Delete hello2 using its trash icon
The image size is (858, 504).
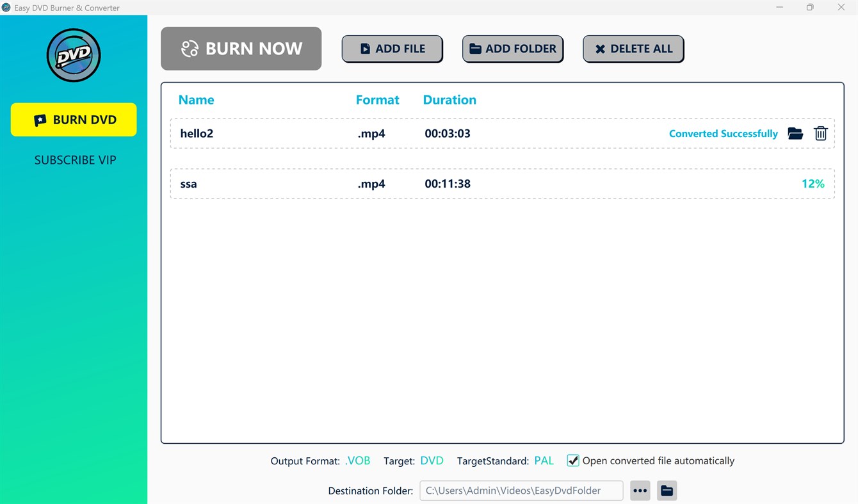click(821, 133)
